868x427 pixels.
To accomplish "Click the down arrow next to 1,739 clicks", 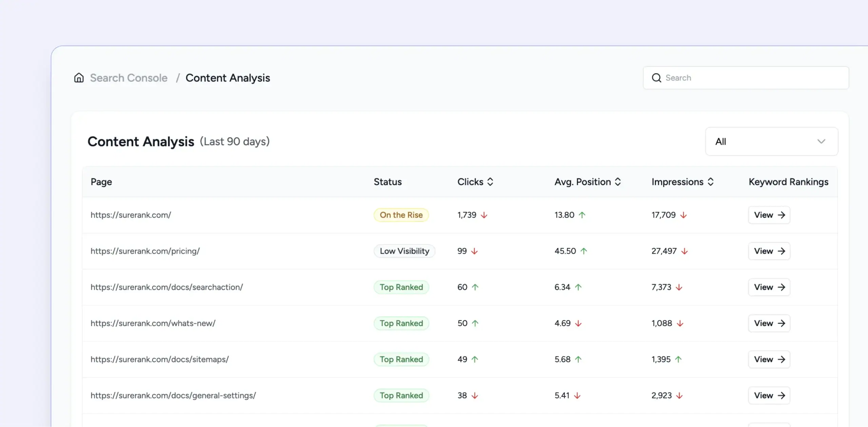I will 484,215.
